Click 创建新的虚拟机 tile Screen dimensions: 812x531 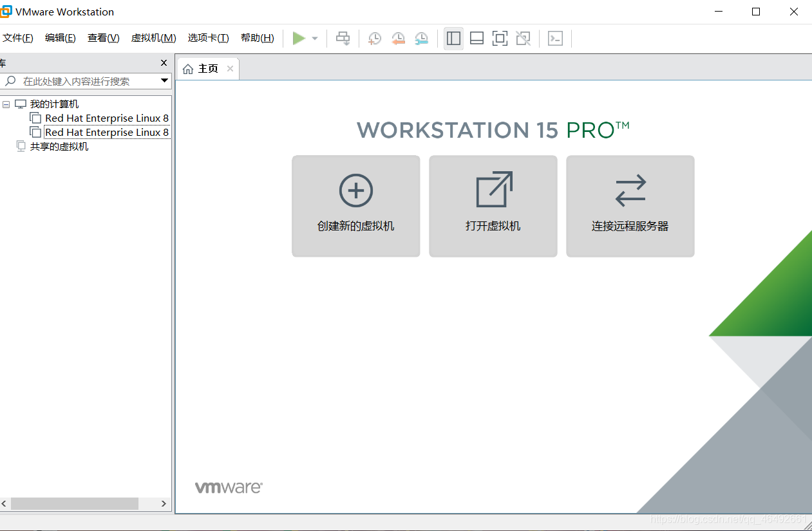[x=356, y=206]
